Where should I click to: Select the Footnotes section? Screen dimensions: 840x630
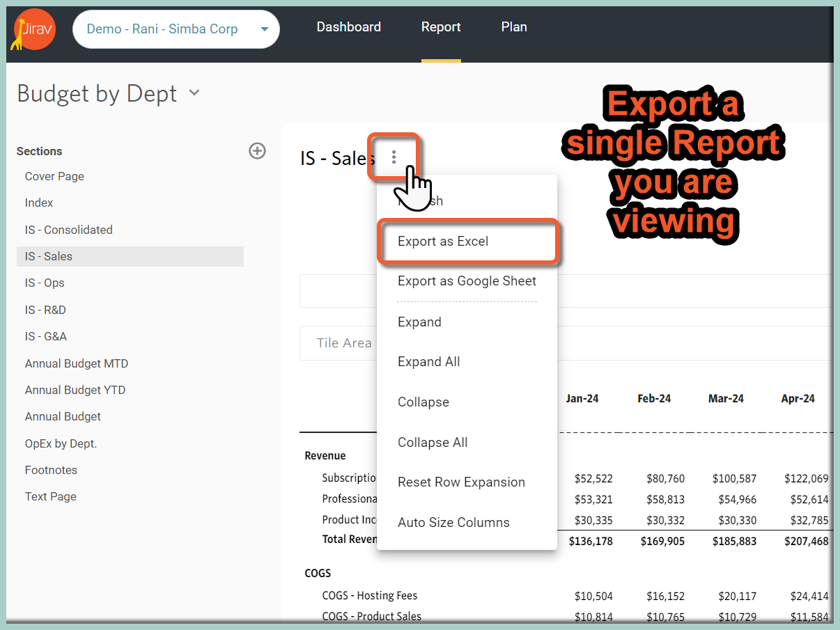tap(51, 470)
